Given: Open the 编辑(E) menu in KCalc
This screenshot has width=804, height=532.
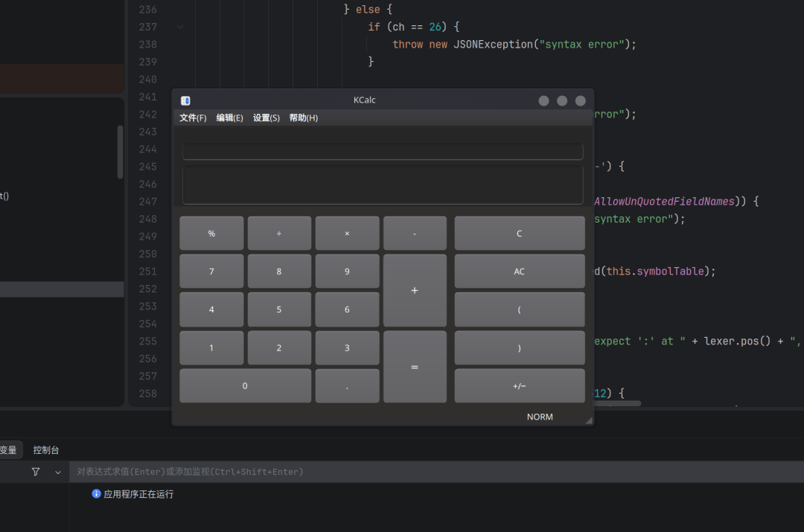Looking at the screenshot, I should click(230, 118).
